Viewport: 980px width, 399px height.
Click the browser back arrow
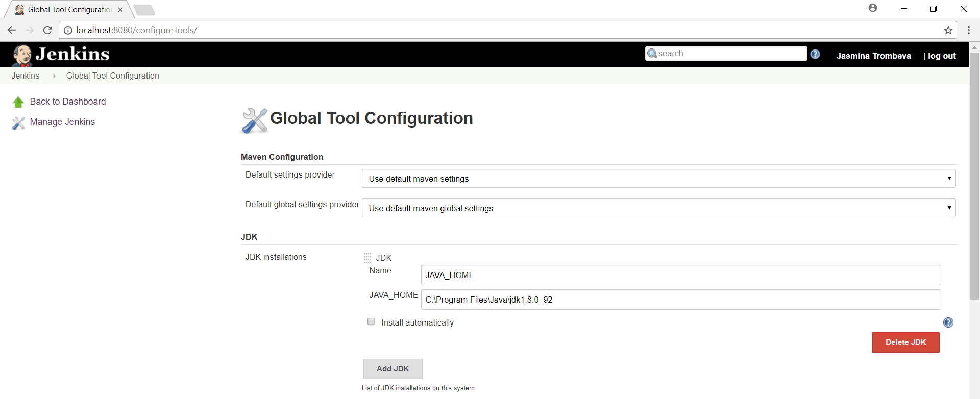pyautogui.click(x=12, y=30)
